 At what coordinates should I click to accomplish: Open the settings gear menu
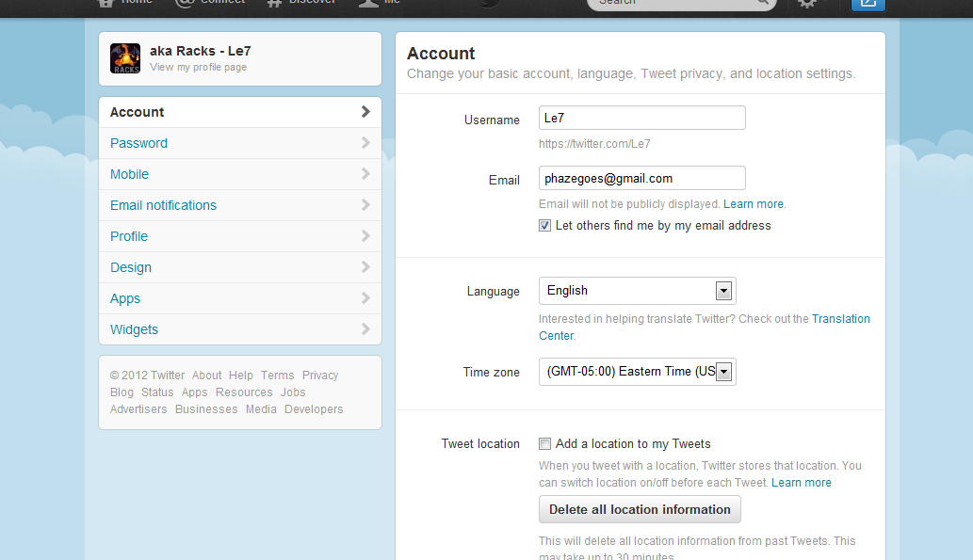(806, 4)
